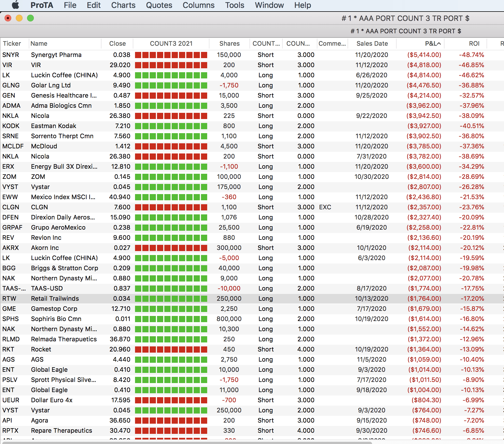Click the horizontal scrollbar at the bottom
Viewport: 504px width, 444px height.
click(186, 442)
